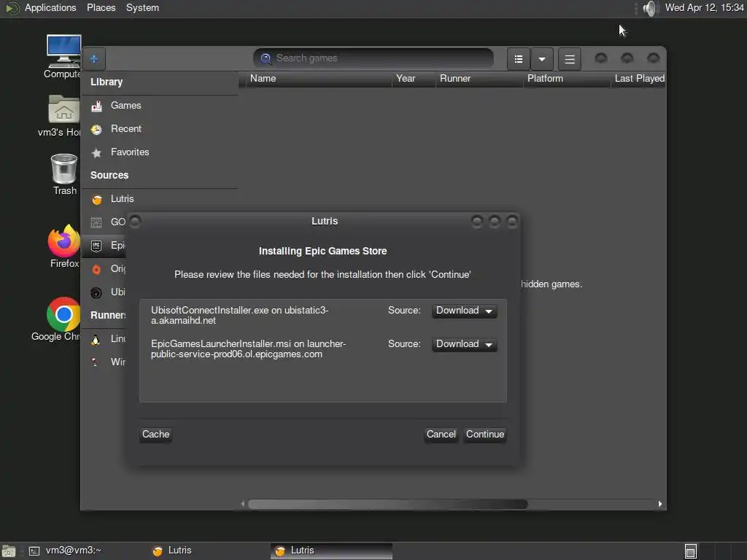Sort games by Runner column
747x560 pixels.
pyautogui.click(x=479, y=79)
